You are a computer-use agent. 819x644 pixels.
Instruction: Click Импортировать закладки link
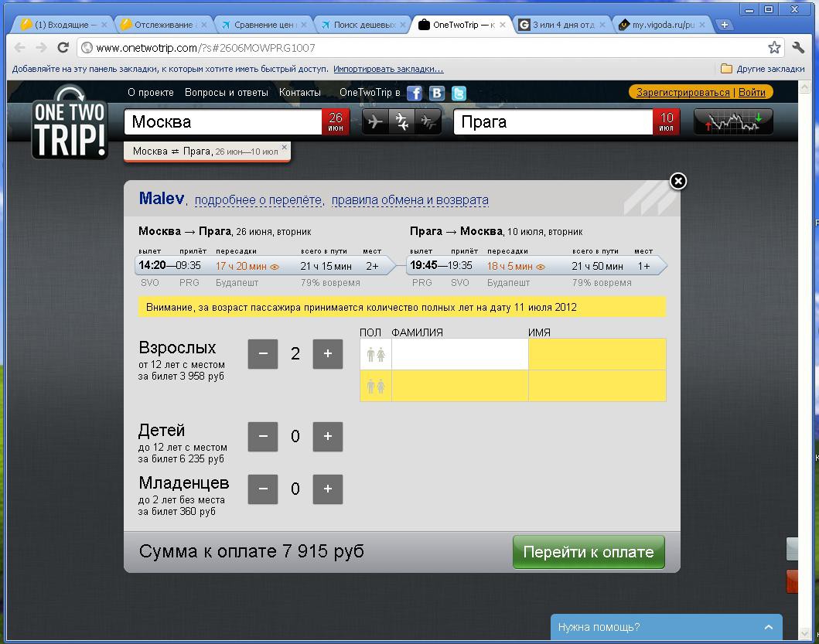tap(388, 69)
